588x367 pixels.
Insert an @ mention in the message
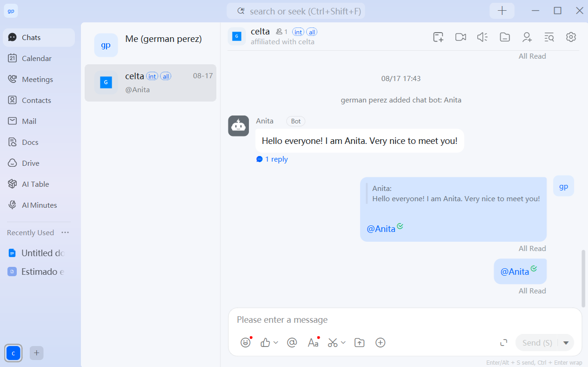click(292, 343)
